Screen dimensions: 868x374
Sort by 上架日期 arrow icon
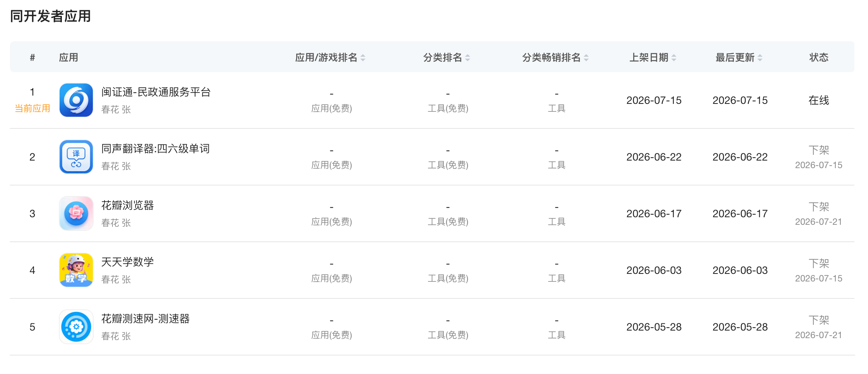click(x=674, y=58)
